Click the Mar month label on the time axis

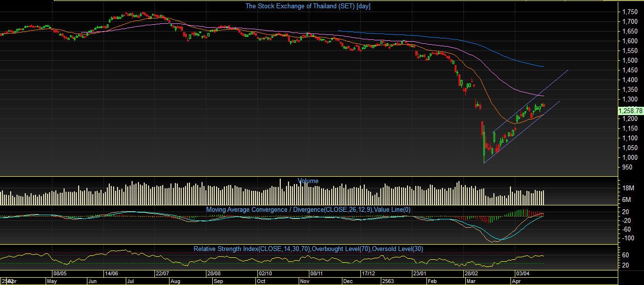click(471, 281)
